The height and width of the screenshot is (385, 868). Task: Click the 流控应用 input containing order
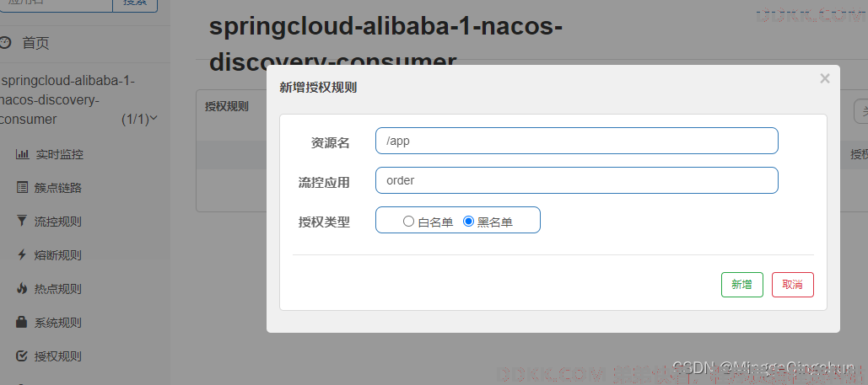pyautogui.click(x=577, y=180)
